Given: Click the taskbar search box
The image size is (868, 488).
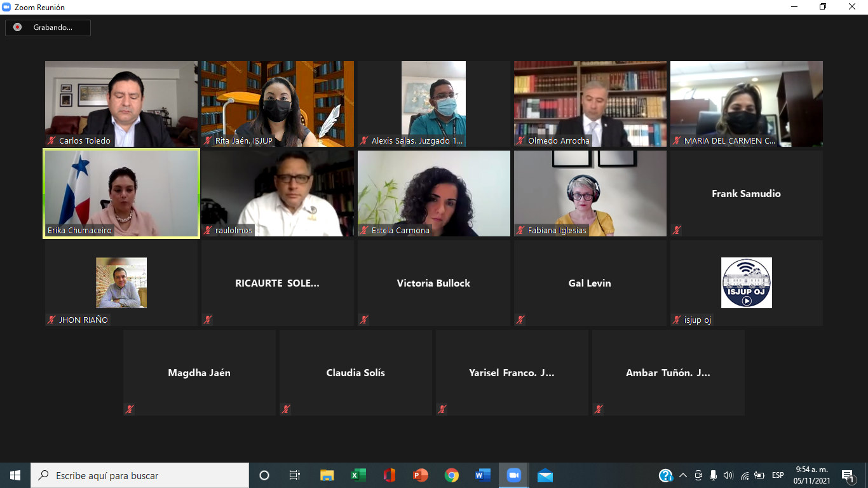Looking at the screenshot, I should [140, 475].
